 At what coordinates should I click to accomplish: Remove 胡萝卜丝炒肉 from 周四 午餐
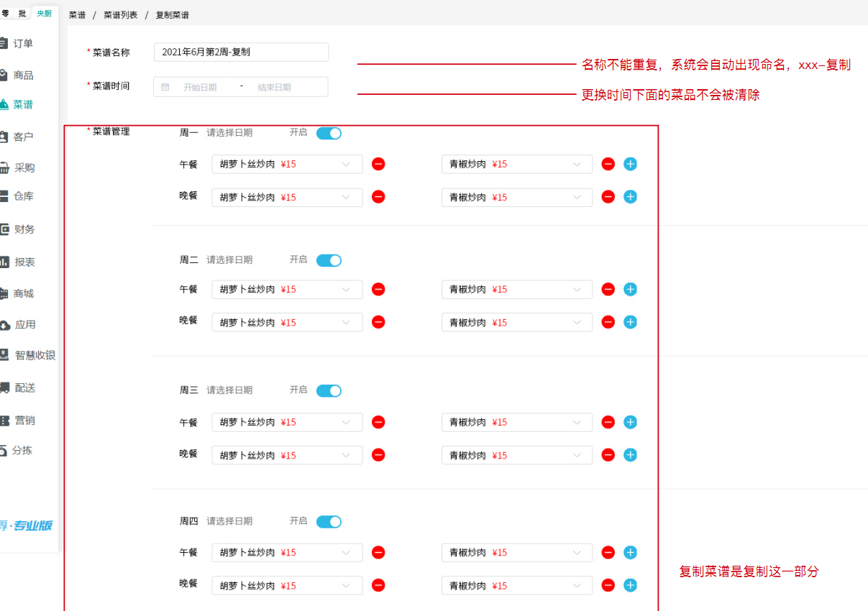(x=378, y=553)
